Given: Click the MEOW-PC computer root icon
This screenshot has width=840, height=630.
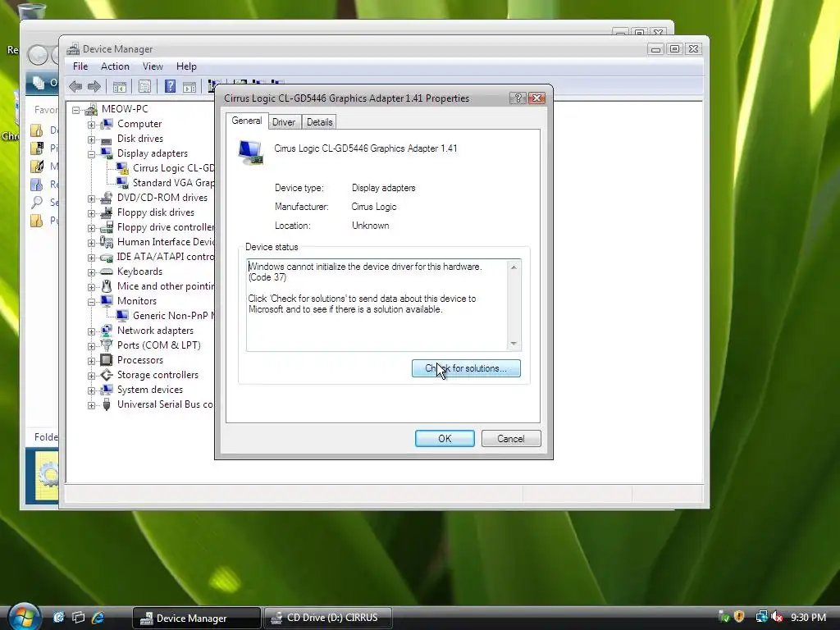Looking at the screenshot, I should (x=91, y=109).
